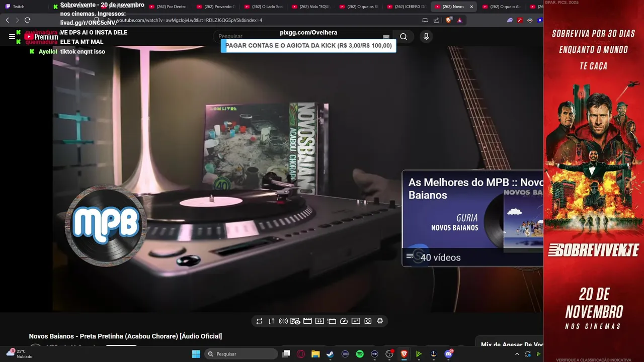Click the centered-frame icon in player toolbar

(x=319, y=321)
